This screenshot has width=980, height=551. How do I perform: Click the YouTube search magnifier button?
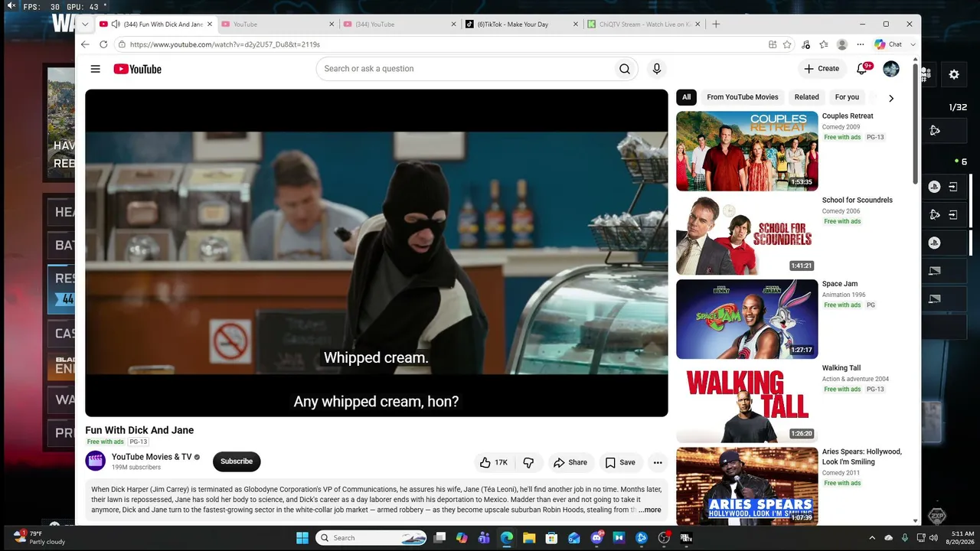[625, 69]
